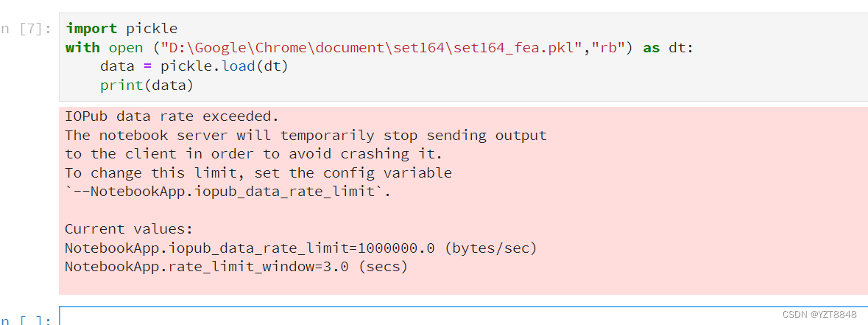Screen dimensions: 868x325
Task: Click the rate_limit_window=3.0 value line
Action: coord(236,267)
